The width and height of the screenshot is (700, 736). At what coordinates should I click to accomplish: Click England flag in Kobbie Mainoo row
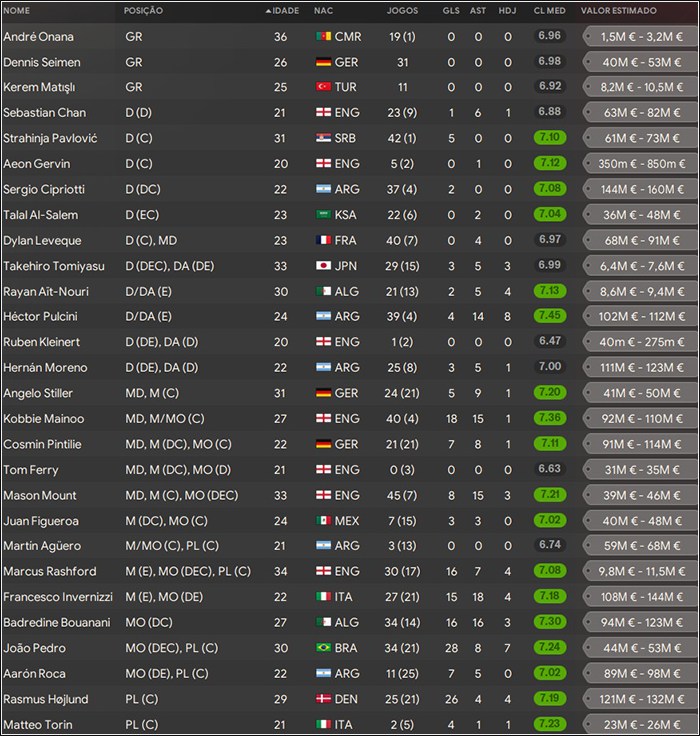click(x=323, y=418)
